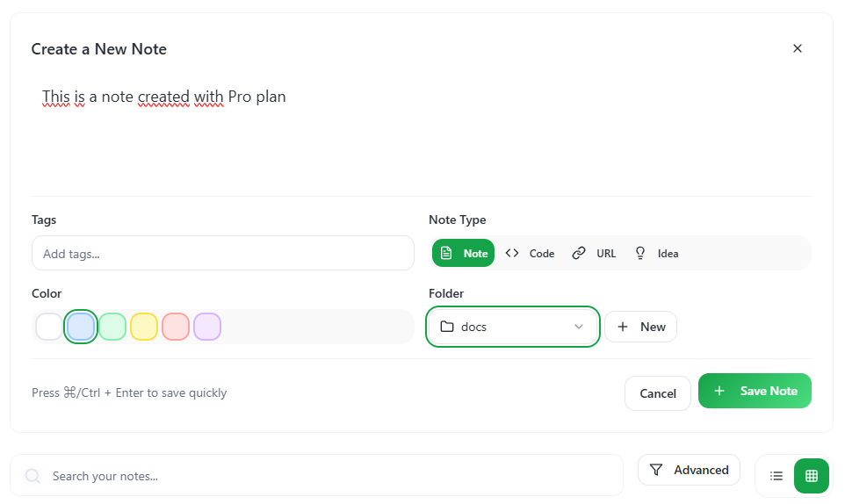Click the filter funnel icon beside Advanced
845x504 pixels.
click(656, 471)
